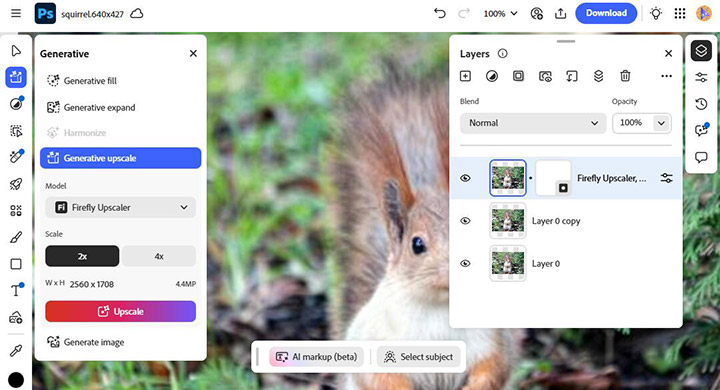Choose Generative fill option
Image resolution: width=720 pixels, height=390 pixels.
(120, 81)
